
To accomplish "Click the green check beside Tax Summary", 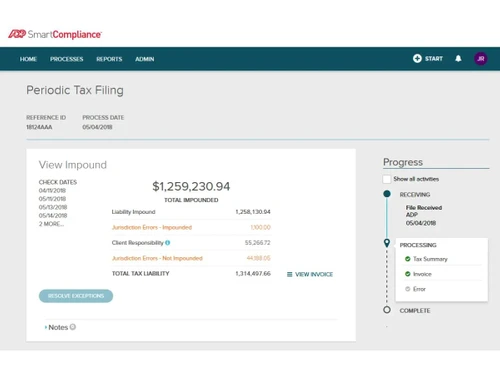I will point(407,259).
